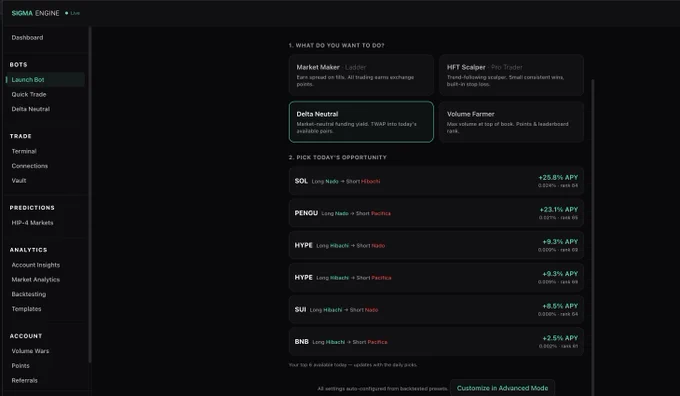This screenshot has height=396, width=680.
Task: Pick HYPE Long Hibachi Short Pacifica opportunity
Action: [436, 277]
